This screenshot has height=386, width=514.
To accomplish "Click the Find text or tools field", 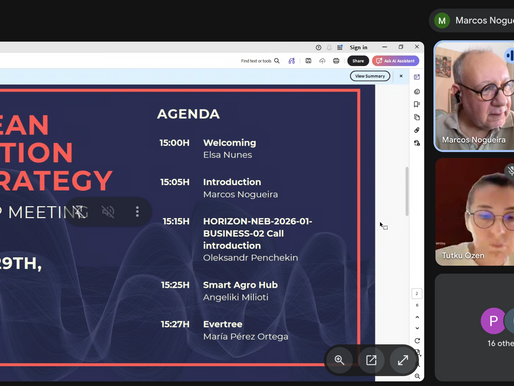I will (x=256, y=61).
